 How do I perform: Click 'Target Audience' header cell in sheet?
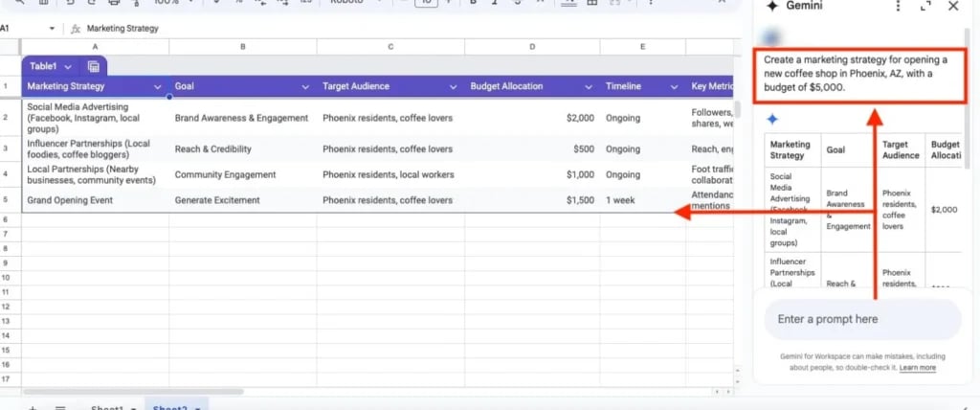click(x=390, y=86)
